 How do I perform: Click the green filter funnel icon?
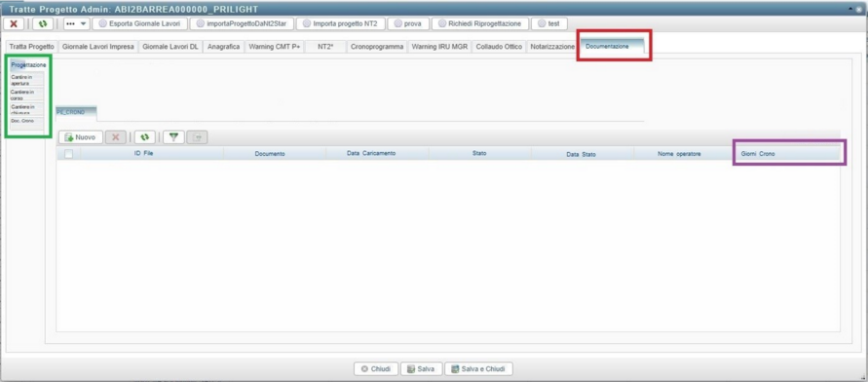173,137
